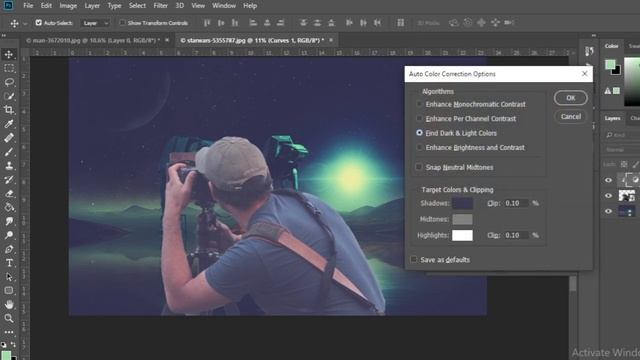Open the Move tool preset picker arrow
Screen dimensions: 640x360
(x=25, y=23)
